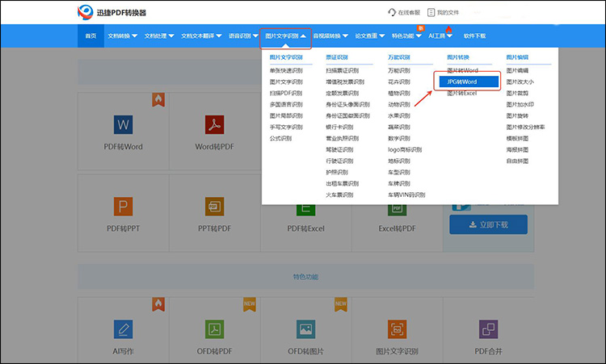Image resolution: width=606 pixels, height=364 pixels.
Task: Choose 公式识别 menu entry
Action: 280,138
